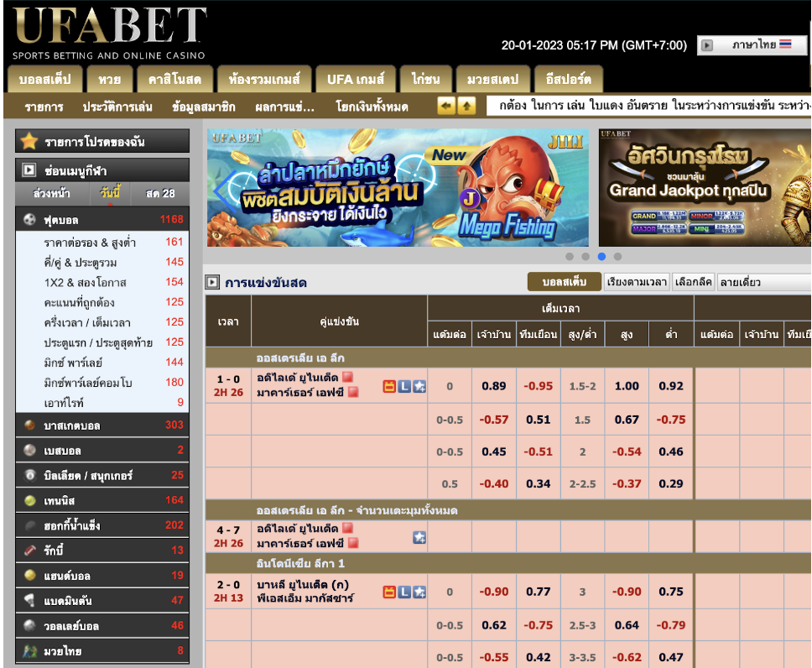Select the first carousel dot

(570, 257)
